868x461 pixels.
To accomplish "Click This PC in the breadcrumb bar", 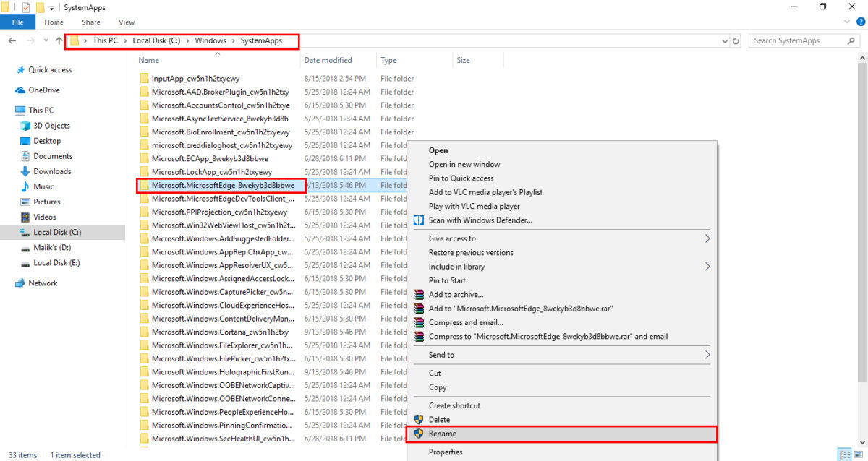I will click(106, 40).
